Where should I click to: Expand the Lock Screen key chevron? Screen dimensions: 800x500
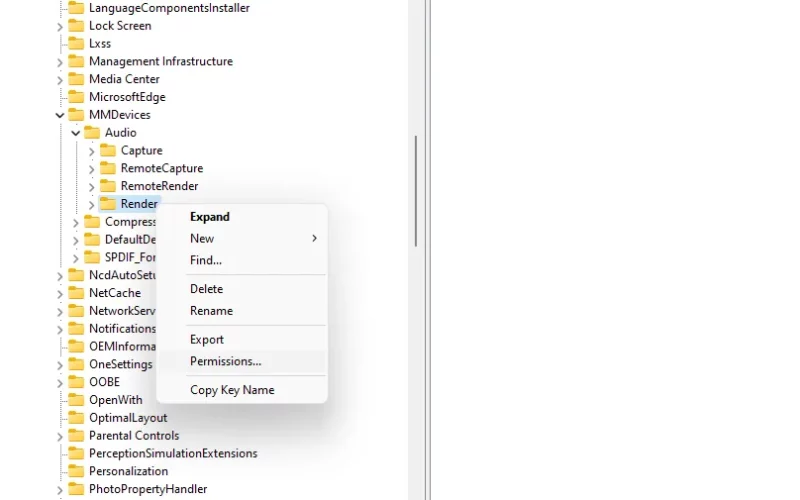60,27
